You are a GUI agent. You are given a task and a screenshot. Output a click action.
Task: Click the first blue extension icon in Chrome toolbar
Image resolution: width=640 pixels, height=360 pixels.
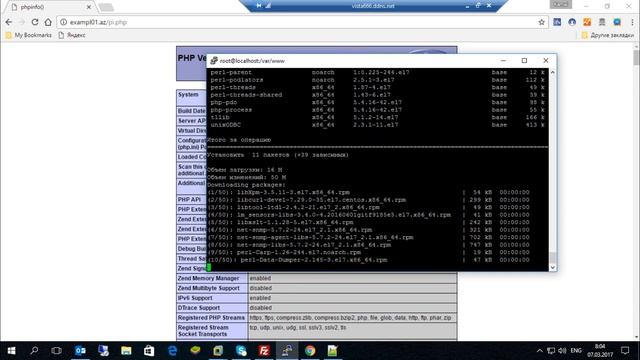tap(557, 22)
